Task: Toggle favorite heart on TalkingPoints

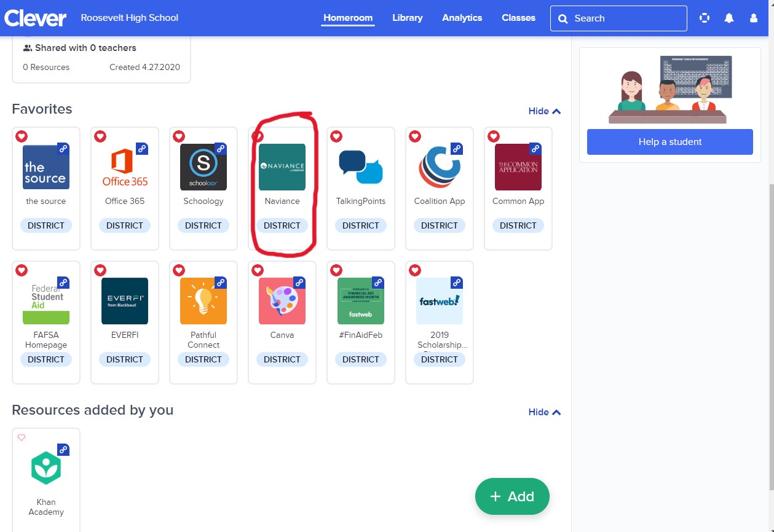Action: click(x=336, y=136)
